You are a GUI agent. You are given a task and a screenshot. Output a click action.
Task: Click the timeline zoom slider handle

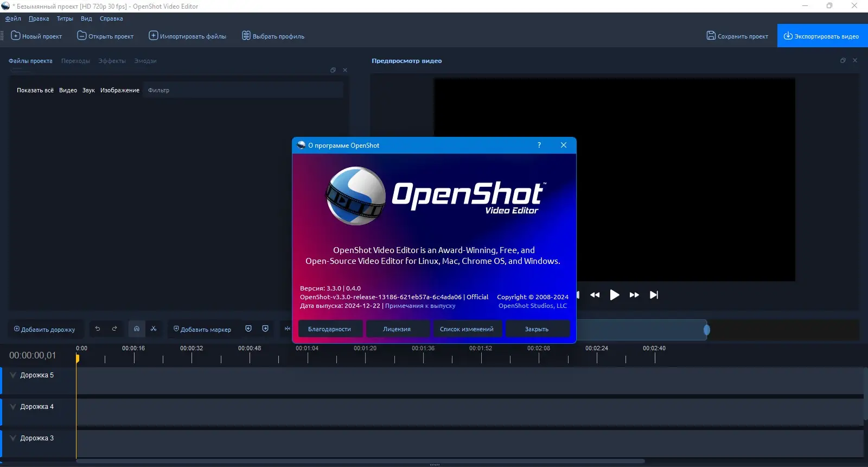(x=706, y=330)
